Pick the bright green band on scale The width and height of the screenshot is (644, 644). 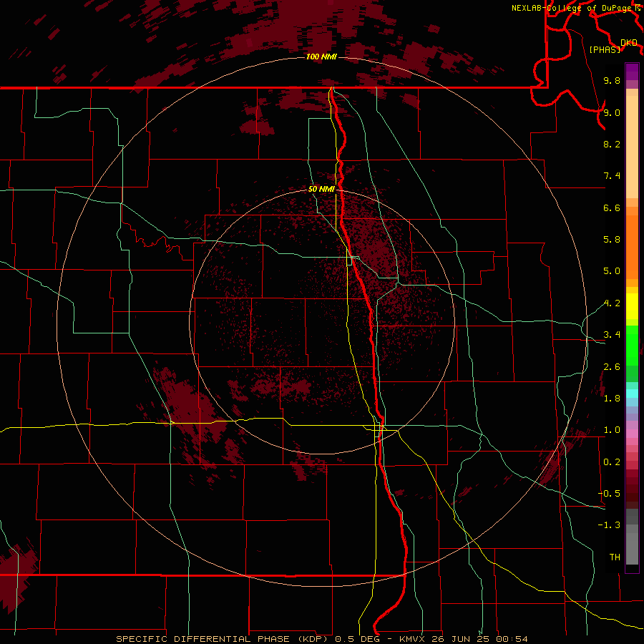(632, 345)
